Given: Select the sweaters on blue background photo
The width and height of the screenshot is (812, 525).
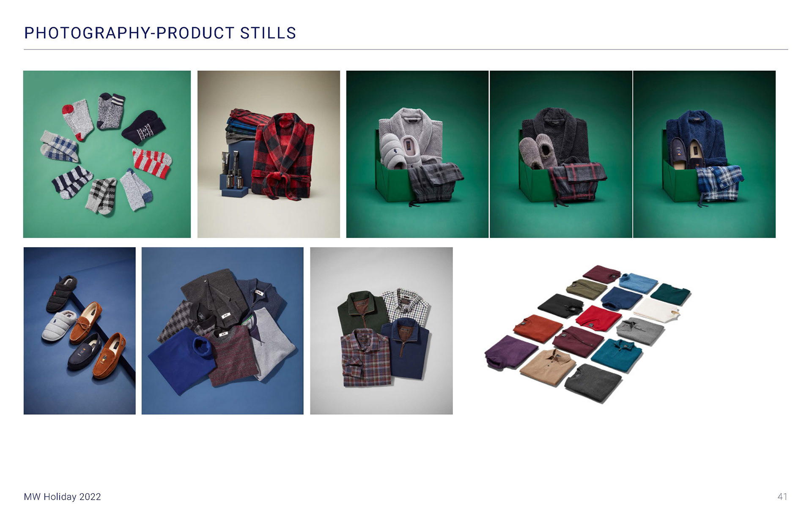Looking at the screenshot, I should (x=222, y=331).
